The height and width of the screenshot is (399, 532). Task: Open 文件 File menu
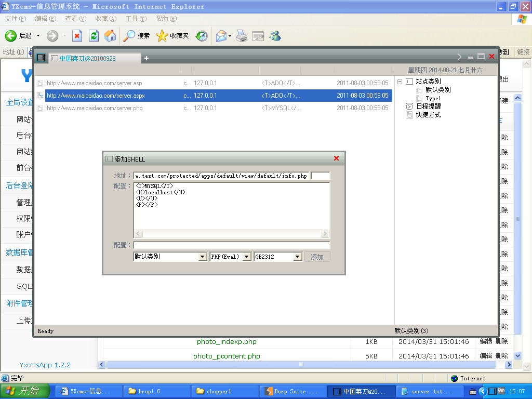pyautogui.click(x=15, y=19)
